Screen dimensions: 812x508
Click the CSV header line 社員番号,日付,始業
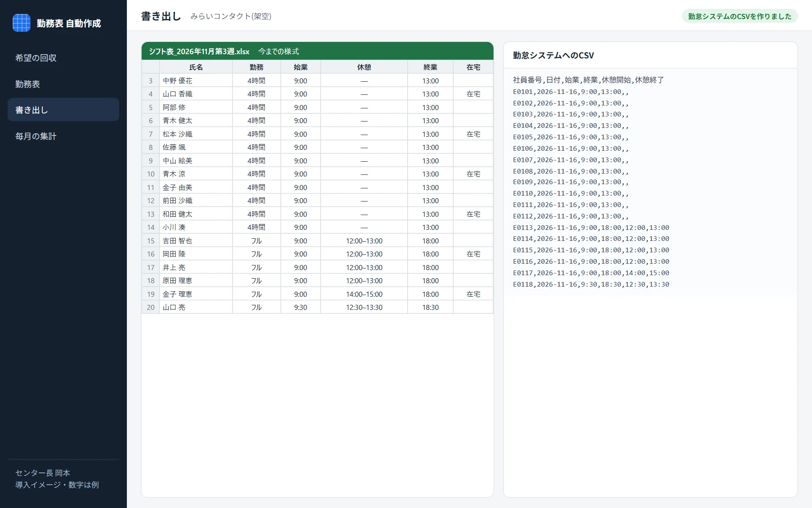(588, 80)
